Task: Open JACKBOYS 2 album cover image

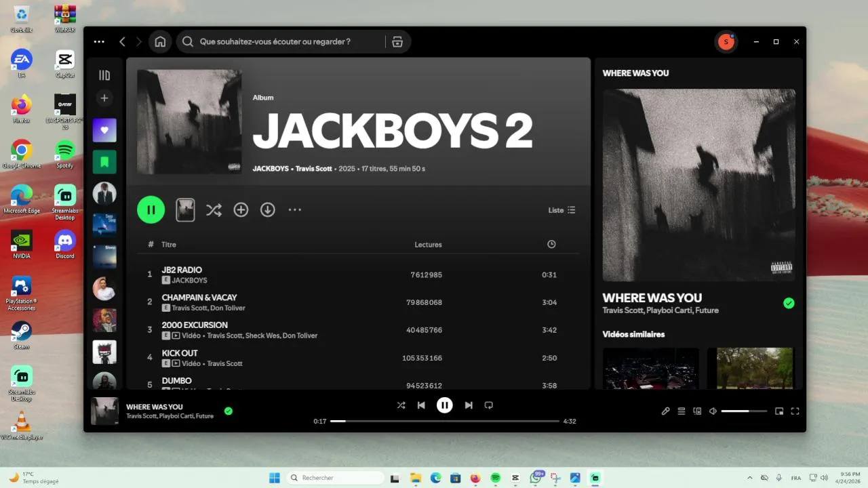Action: 189,122
